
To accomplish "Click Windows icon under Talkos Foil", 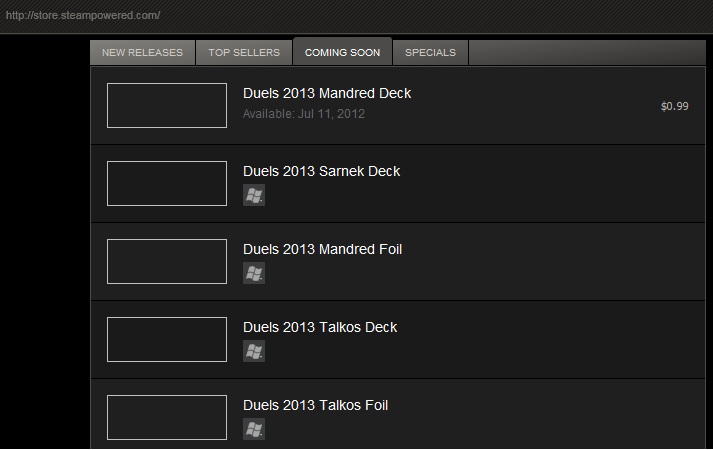I will (254, 429).
